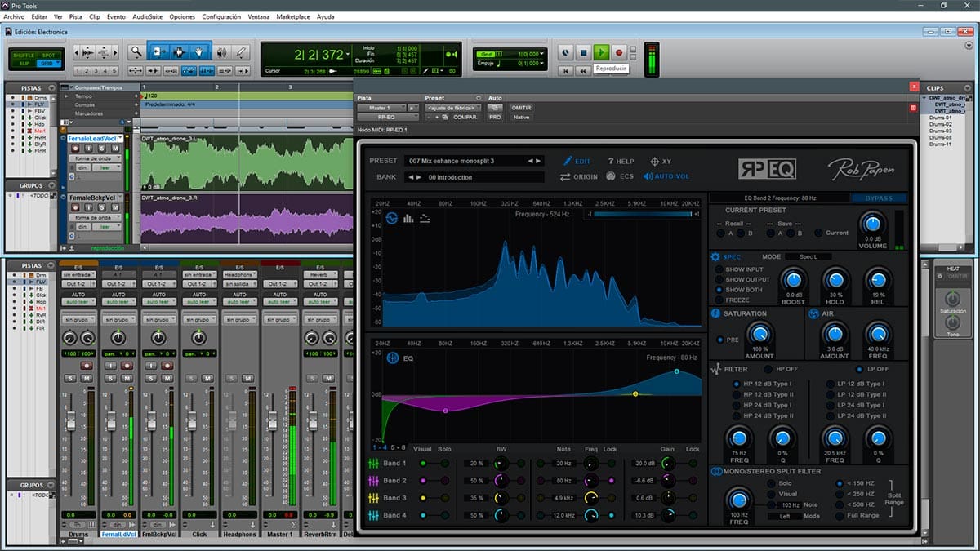Click the OMITIR button in plugin header
The height and width of the screenshot is (551, 980).
(x=520, y=108)
